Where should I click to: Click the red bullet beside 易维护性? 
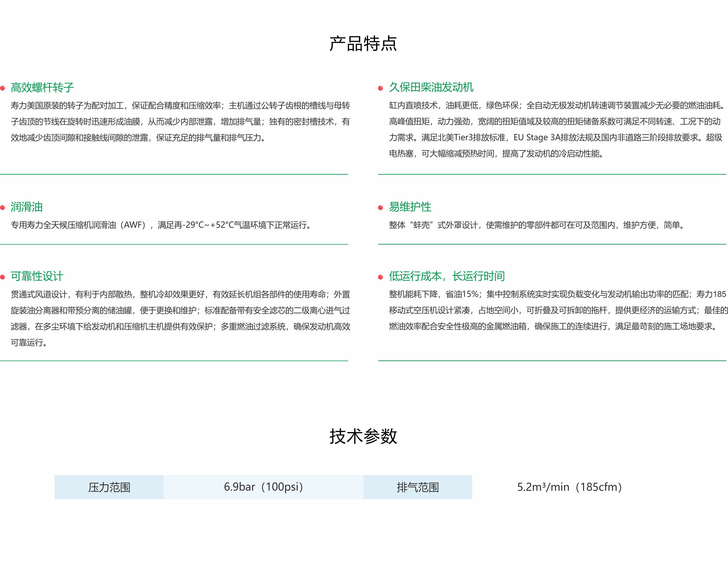(x=380, y=208)
